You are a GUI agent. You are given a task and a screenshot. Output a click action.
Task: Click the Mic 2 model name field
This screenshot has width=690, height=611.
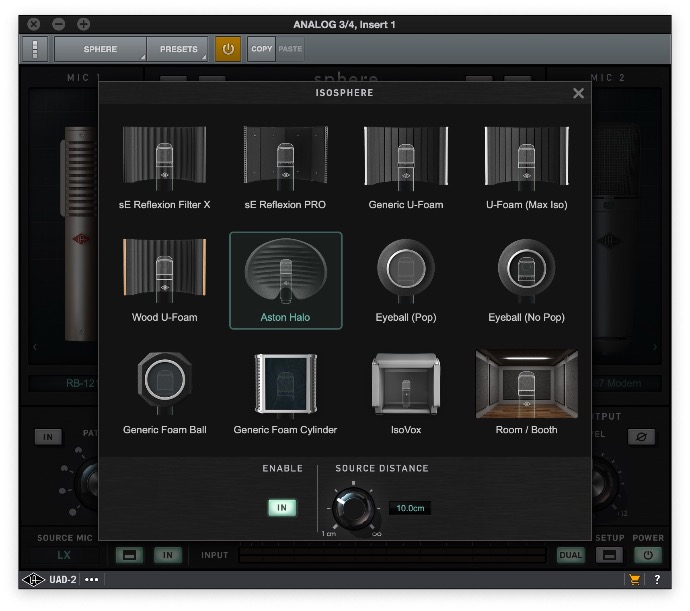(626, 383)
